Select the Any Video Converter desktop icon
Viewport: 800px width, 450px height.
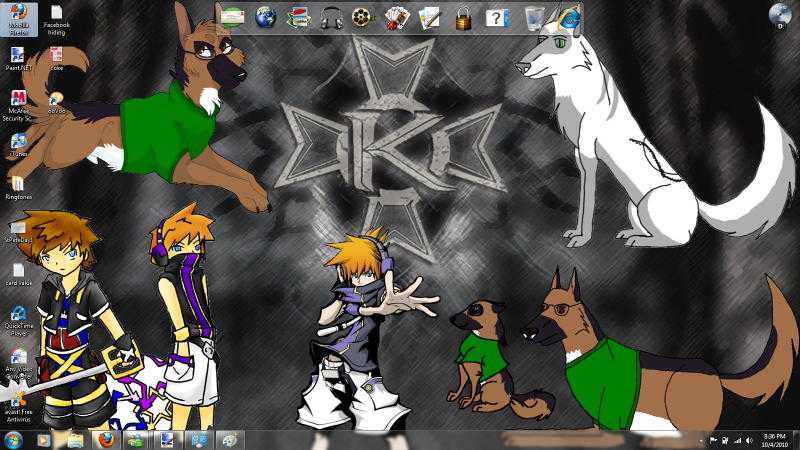click(18, 364)
